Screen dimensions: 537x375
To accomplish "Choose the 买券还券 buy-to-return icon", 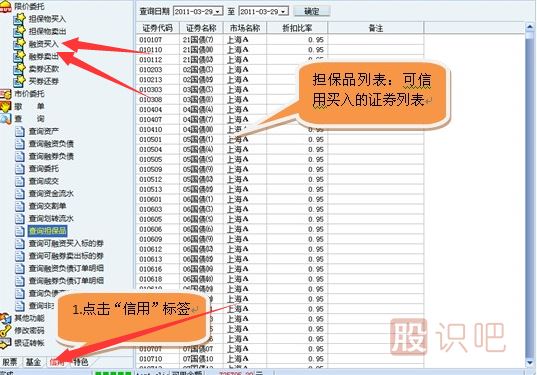I will pos(20,81).
